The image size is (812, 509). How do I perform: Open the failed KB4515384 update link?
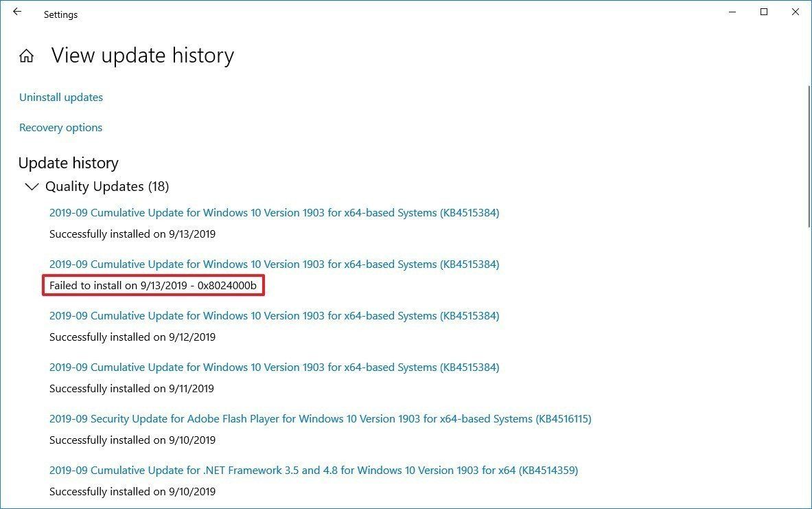[x=274, y=264]
